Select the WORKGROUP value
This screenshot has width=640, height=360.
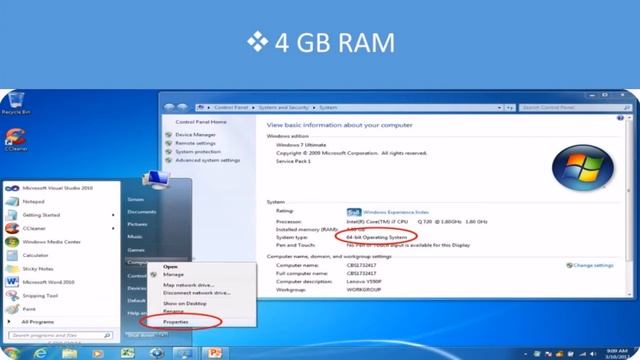point(364,290)
